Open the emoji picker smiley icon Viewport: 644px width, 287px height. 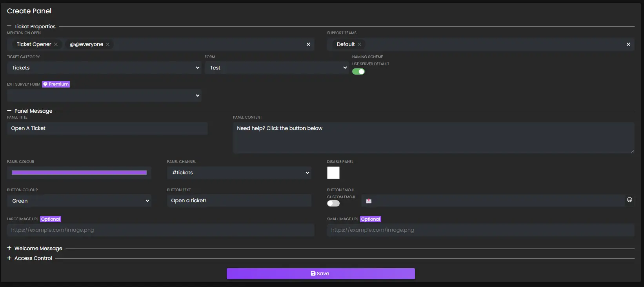click(x=629, y=200)
